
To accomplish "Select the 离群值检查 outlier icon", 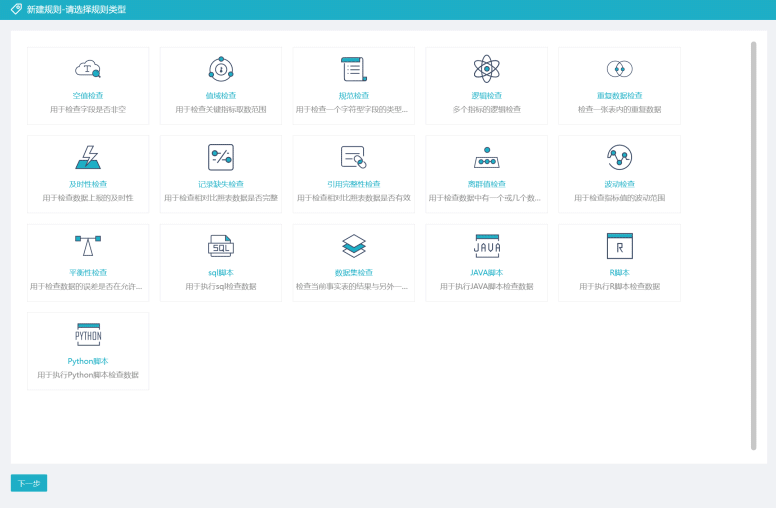I will click(486, 158).
